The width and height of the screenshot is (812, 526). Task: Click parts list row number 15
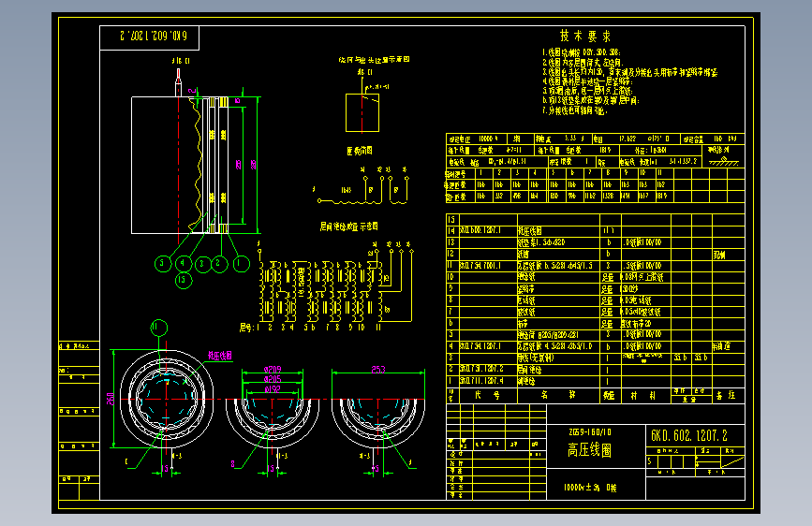451,220
